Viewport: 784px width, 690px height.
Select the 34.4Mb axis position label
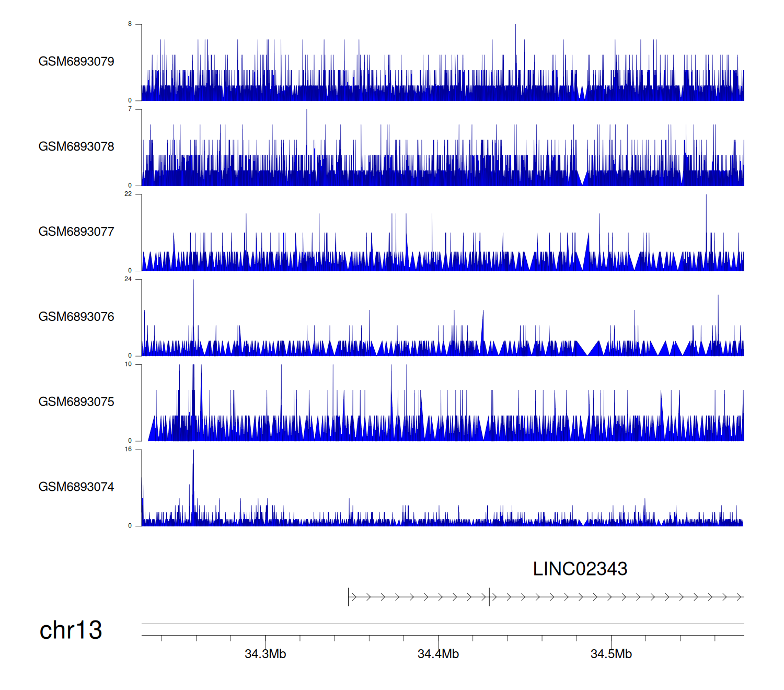pyautogui.click(x=438, y=654)
